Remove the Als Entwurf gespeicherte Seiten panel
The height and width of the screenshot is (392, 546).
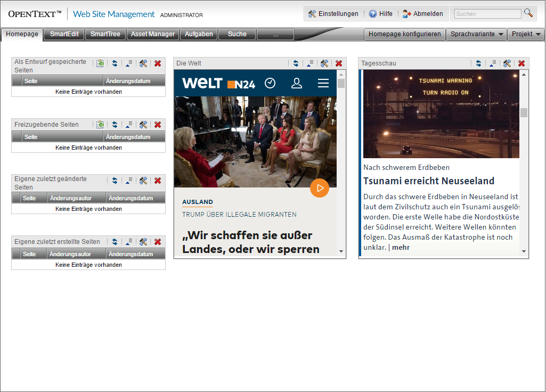(x=158, y=63)
